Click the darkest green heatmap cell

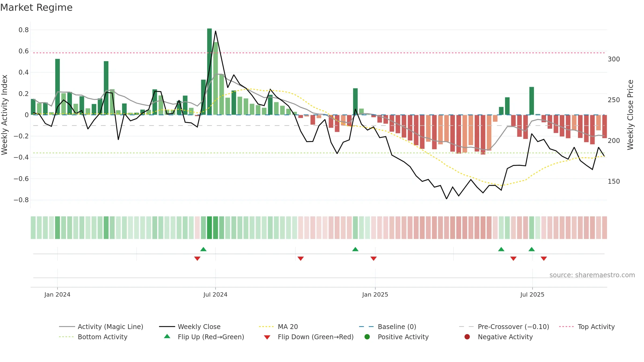[x=209, y=228]
